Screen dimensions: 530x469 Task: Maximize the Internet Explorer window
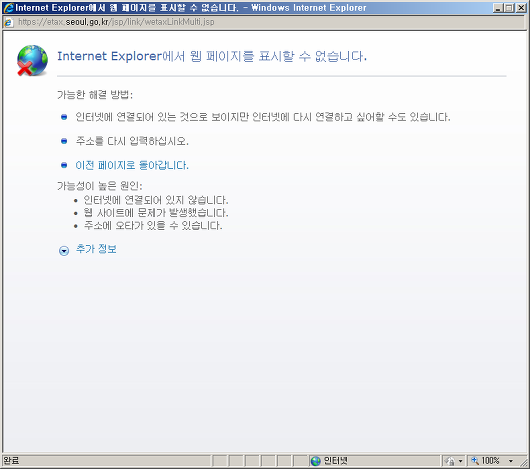point(509,8)
